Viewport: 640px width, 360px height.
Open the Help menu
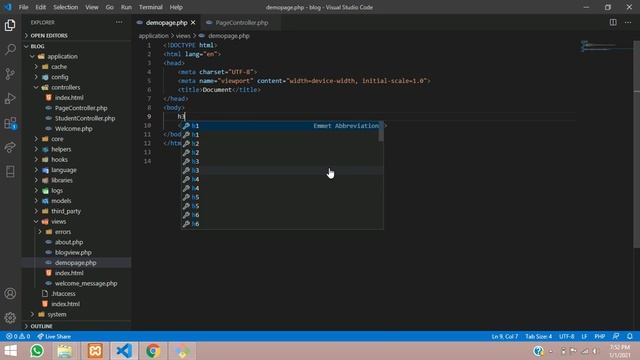tap(176, 7)
